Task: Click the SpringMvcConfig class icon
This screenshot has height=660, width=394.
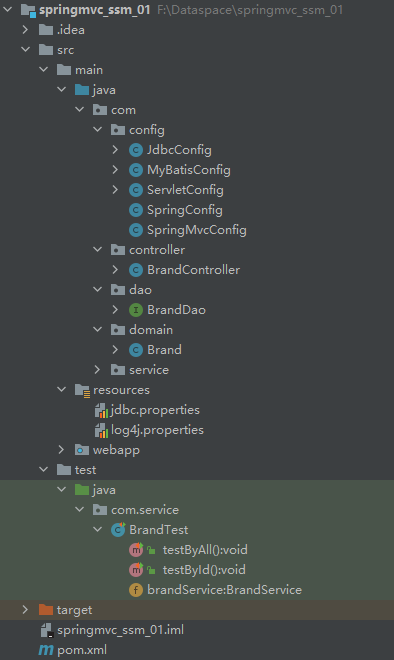Action: pos(136,230)
